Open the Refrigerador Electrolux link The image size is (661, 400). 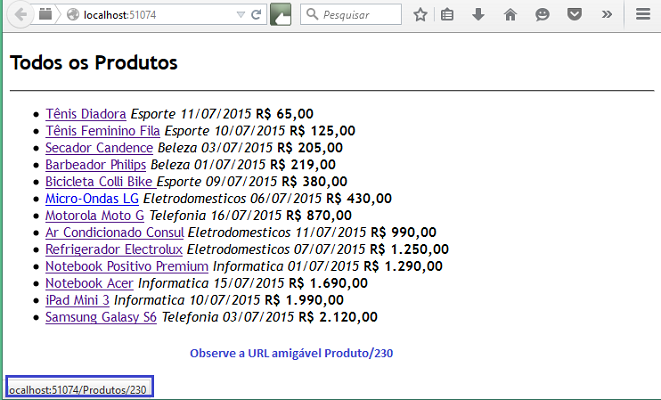coord(114,249)
